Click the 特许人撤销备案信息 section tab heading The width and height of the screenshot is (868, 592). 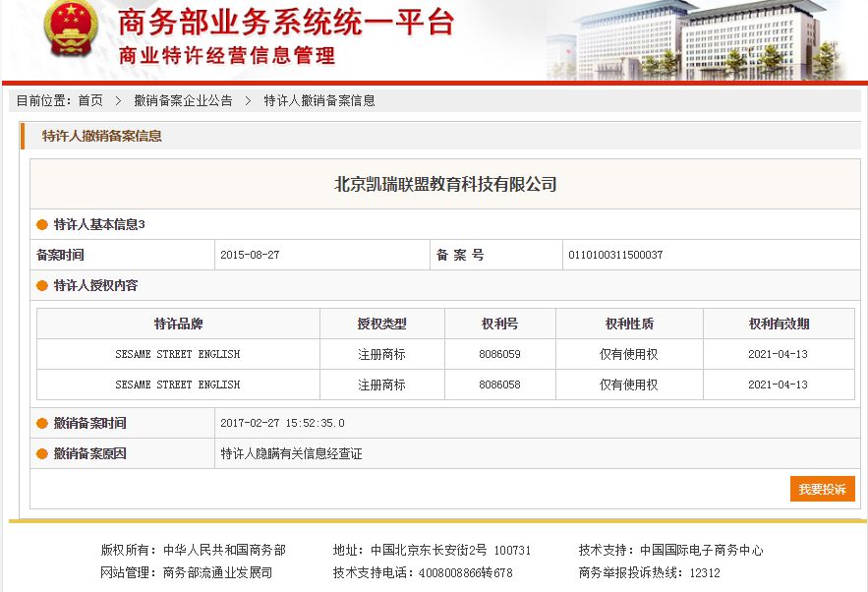(x=101, y=136)
